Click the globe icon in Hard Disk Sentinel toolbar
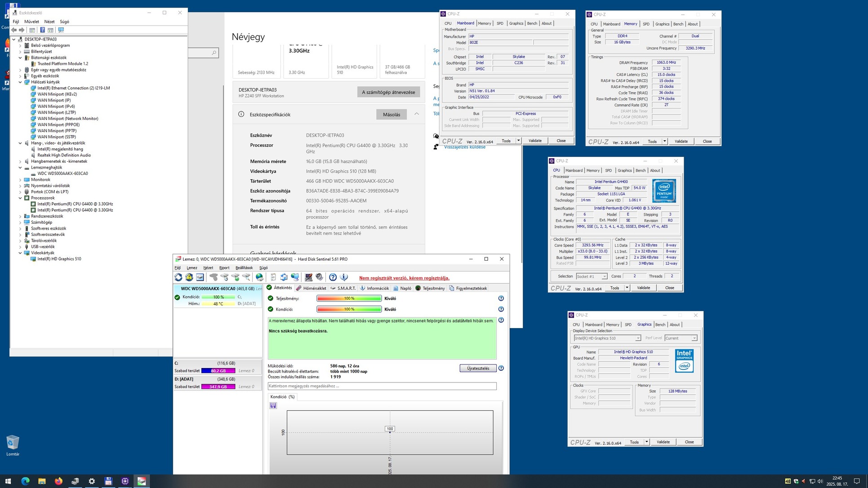The image size is (868, 488). coord(259,277)
